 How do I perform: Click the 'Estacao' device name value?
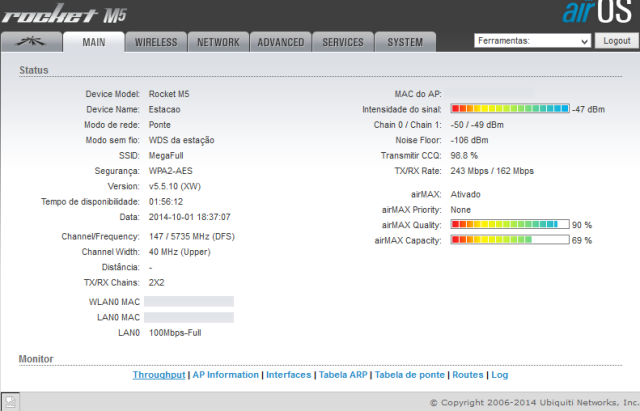[164, 109]
